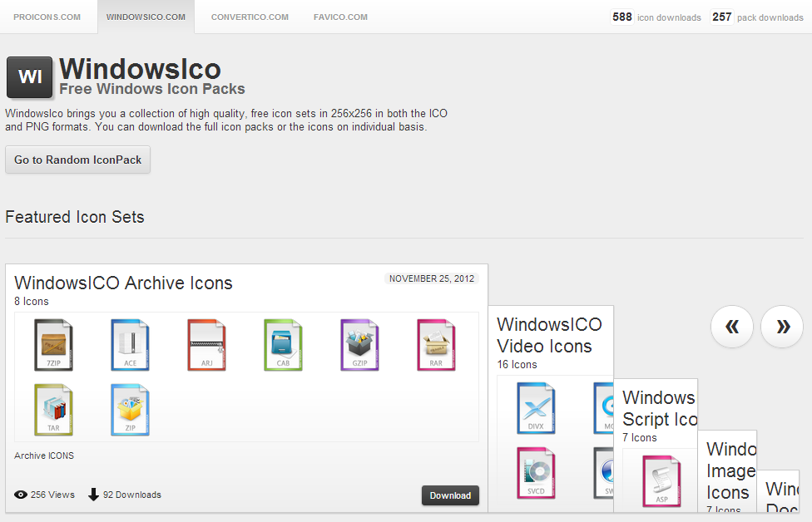Click the 257 pack downloads counter
Screen dimensions: 812x522
coord(757,17)
